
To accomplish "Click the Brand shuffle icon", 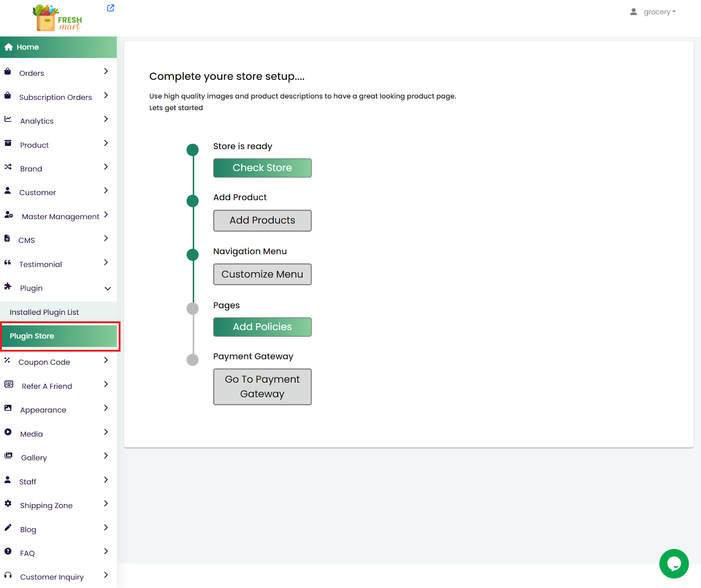I will coord(8,167).
